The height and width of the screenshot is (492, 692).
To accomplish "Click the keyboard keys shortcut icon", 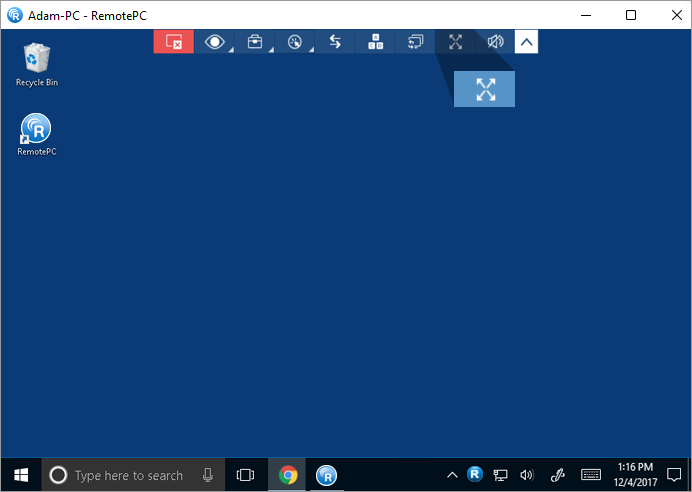I will point(375,42).
